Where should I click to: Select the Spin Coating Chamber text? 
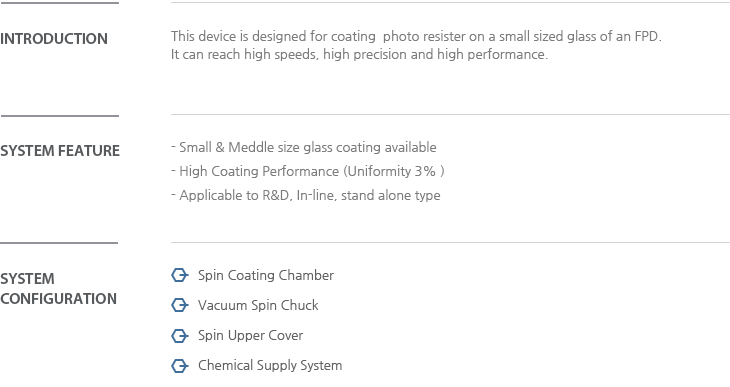(266, 275)
